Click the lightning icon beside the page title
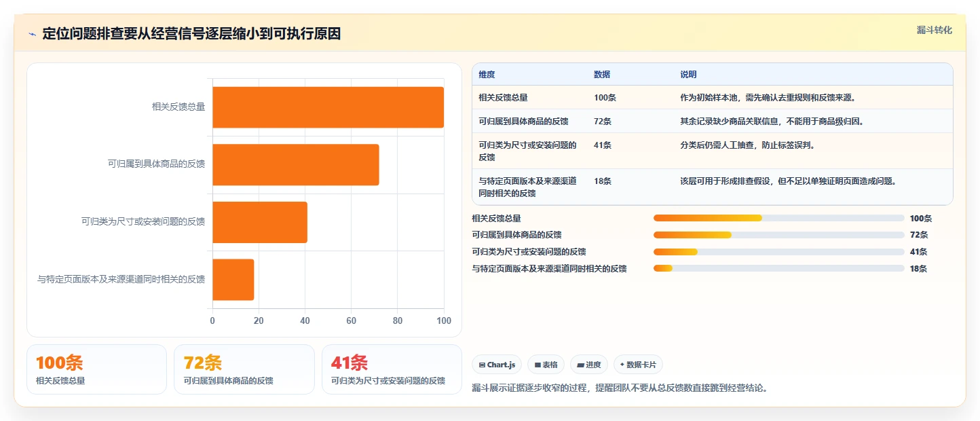980x421 pixels. point(32,35)
